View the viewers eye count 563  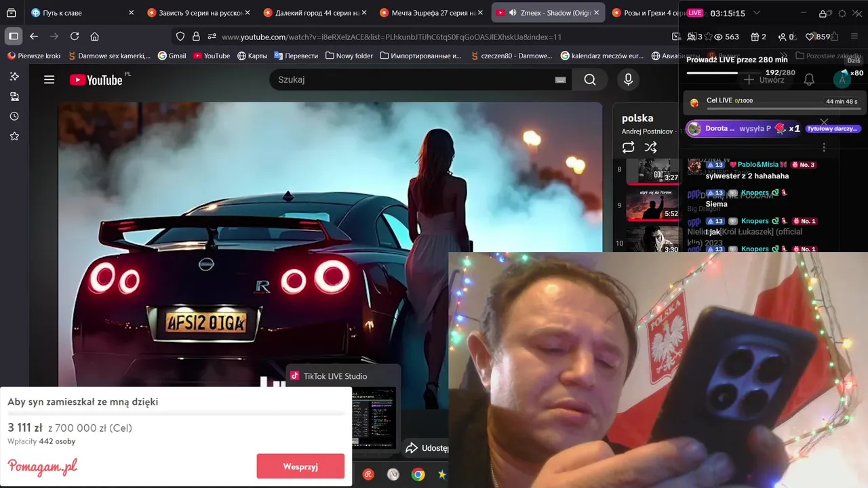pos(728,37)
